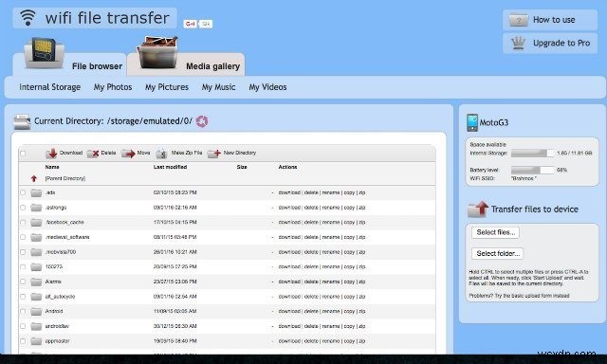Screen dimensions: 607x364
Task: Check the box for the .medieval_software folder
Action: point(23,237)
